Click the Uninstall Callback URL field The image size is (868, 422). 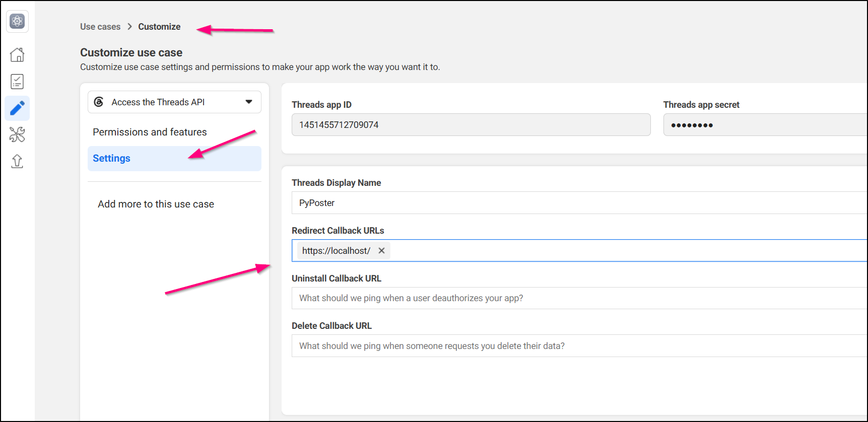point(579,298)
